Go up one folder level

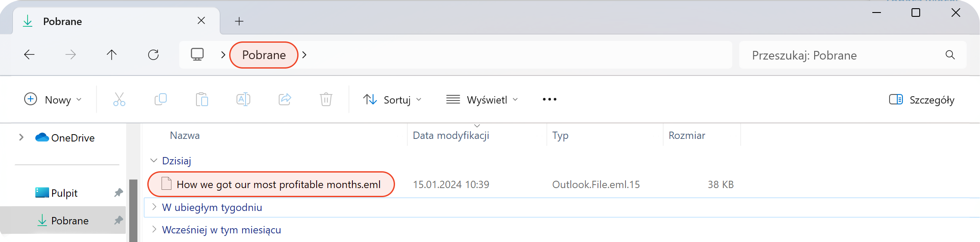click(x=112, y=55)
